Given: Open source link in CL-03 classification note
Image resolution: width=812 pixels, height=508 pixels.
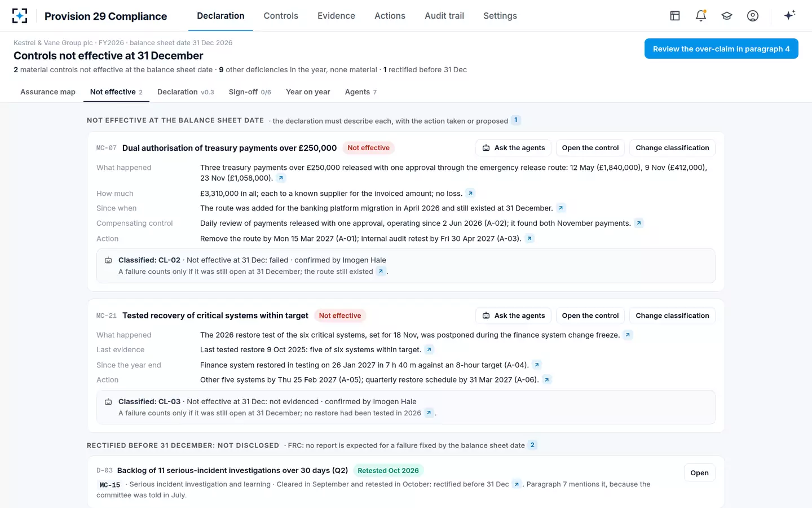Looking at the screenshot, I should [429, 413].
